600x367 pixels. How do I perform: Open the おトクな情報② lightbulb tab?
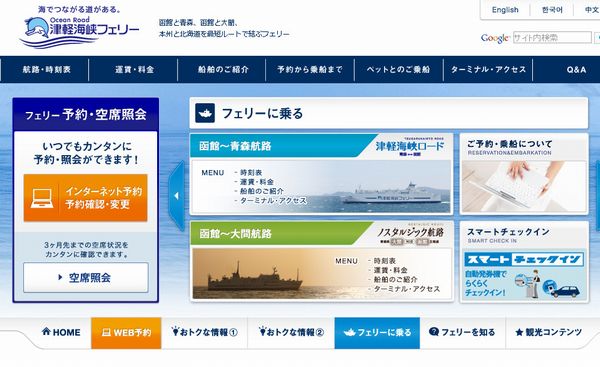[291, 332]
